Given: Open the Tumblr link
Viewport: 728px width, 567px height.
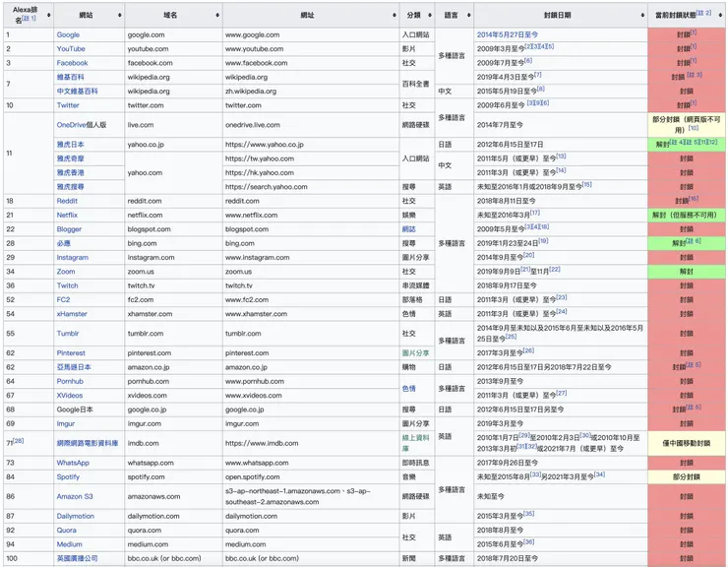Looking at the screenshot, I should pyautogui.click(x=68, y=334).
